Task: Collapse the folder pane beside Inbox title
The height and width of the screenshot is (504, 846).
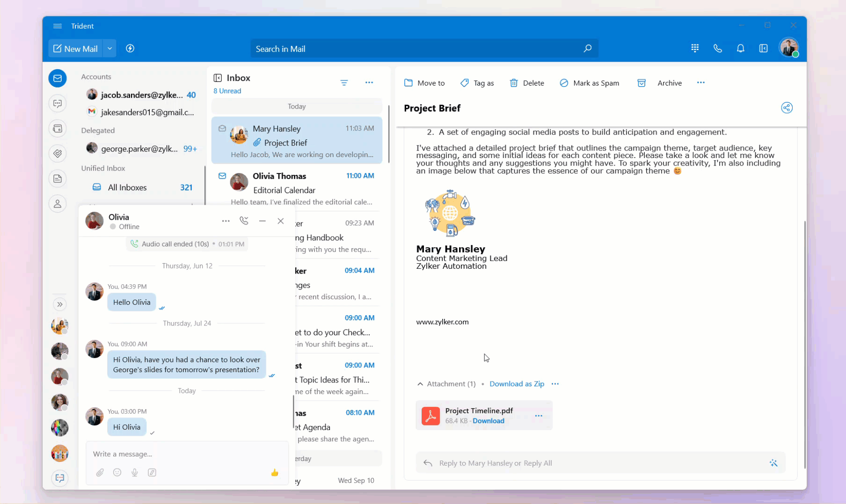Action: tap(218, 78)
